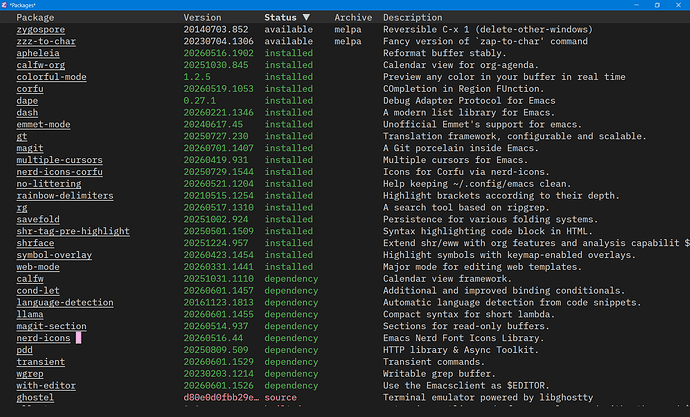Sort by the Version column header

[202, 18]
